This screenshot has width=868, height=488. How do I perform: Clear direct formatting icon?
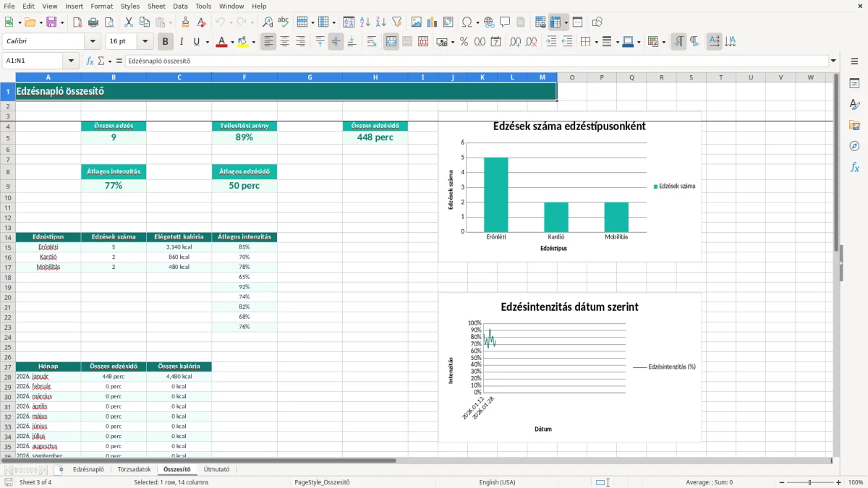[202, 22]
